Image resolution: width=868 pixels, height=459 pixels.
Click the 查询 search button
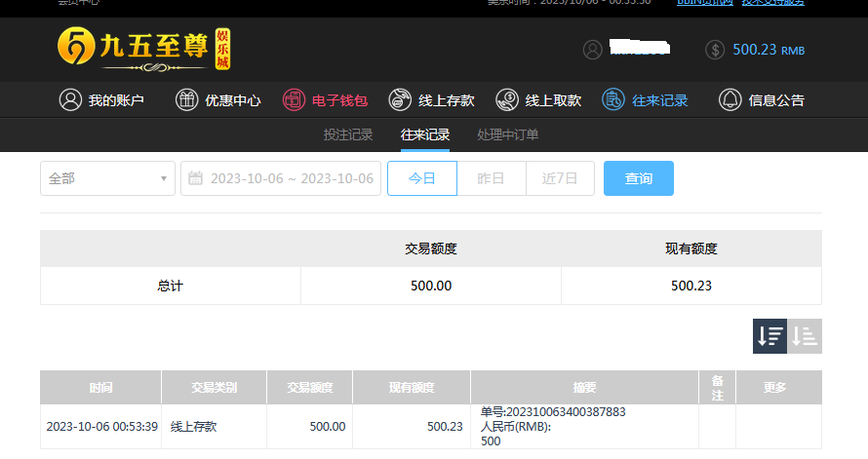638,178
